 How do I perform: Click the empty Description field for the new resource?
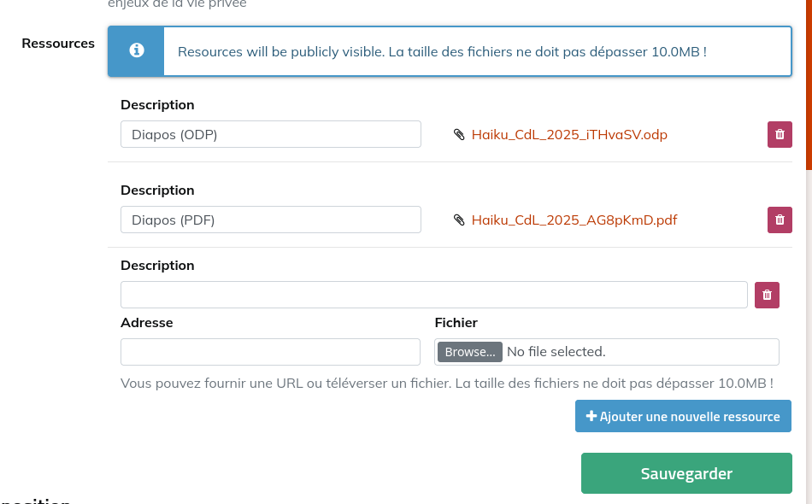tap(433, 295)
